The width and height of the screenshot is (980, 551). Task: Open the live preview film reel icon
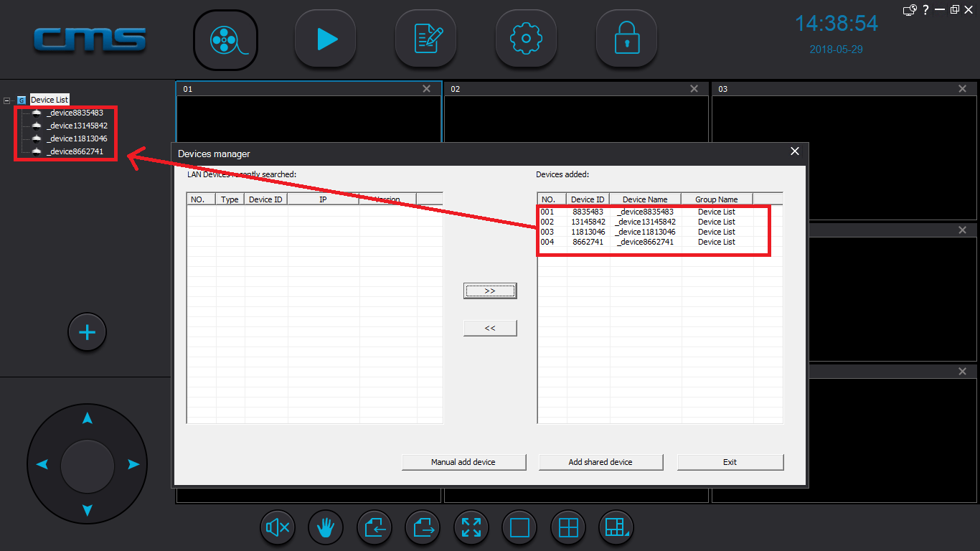[x=225, y=39]
